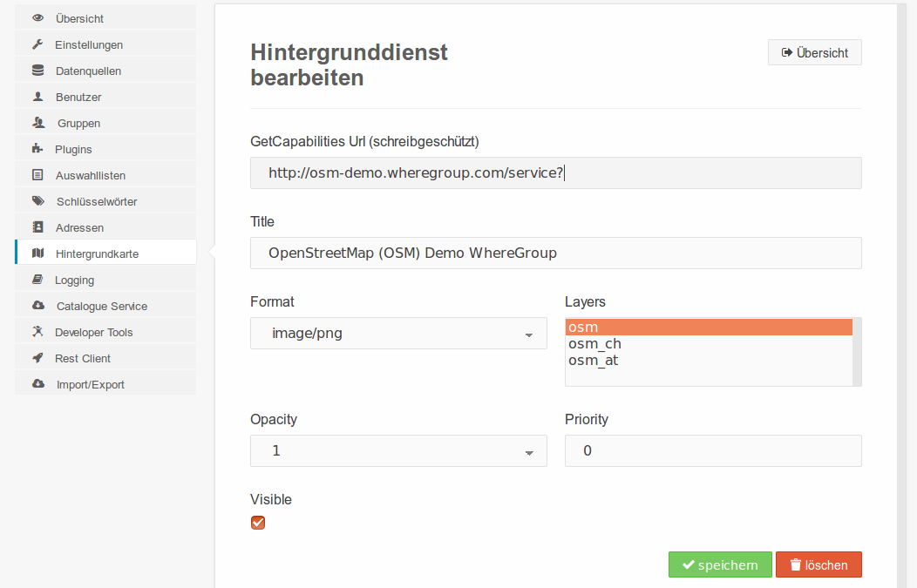Click the cloud icon for Catalogue Service
Screen dimensions: 917x588
(38, 305)
